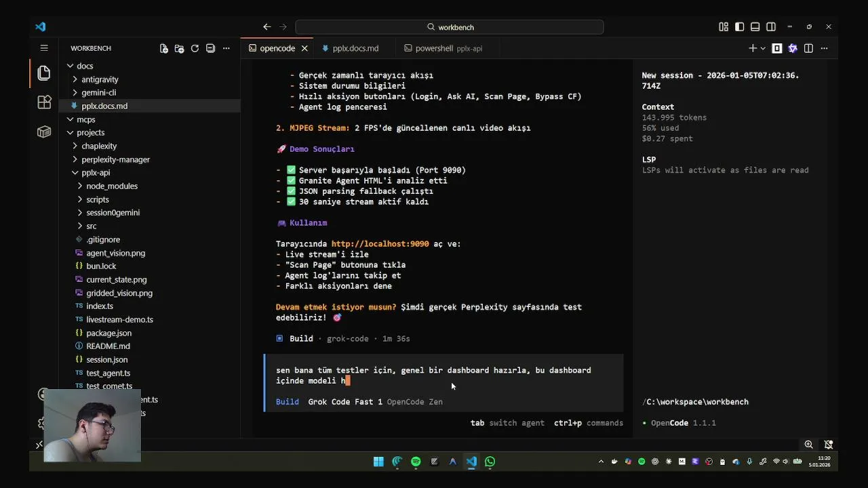This screenshot has width=868, height=488.
Task: Select pplx.docs.md in the Explorer
Action: [x=149, y=106]
